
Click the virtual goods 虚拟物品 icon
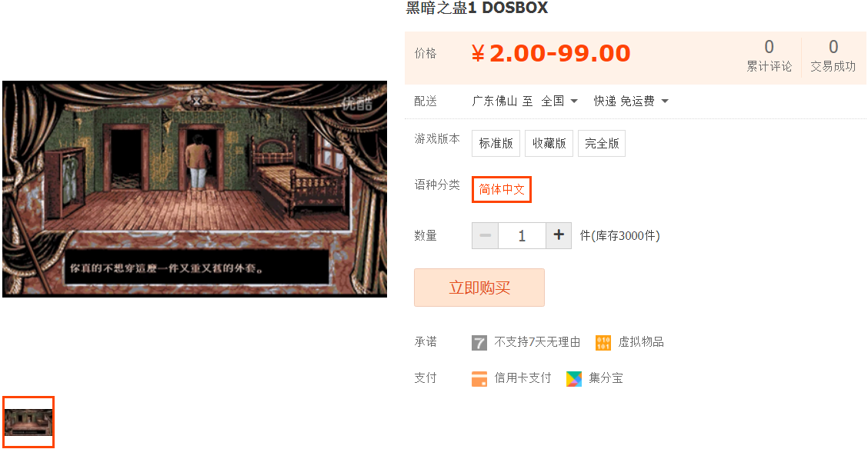pos(603,342)
